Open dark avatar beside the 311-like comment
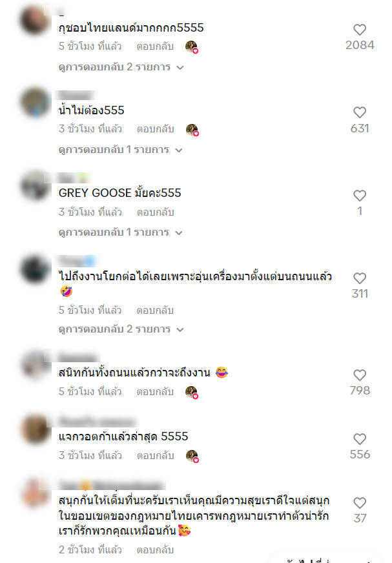This screenshot has height=563, width=392. click(35, 269)
